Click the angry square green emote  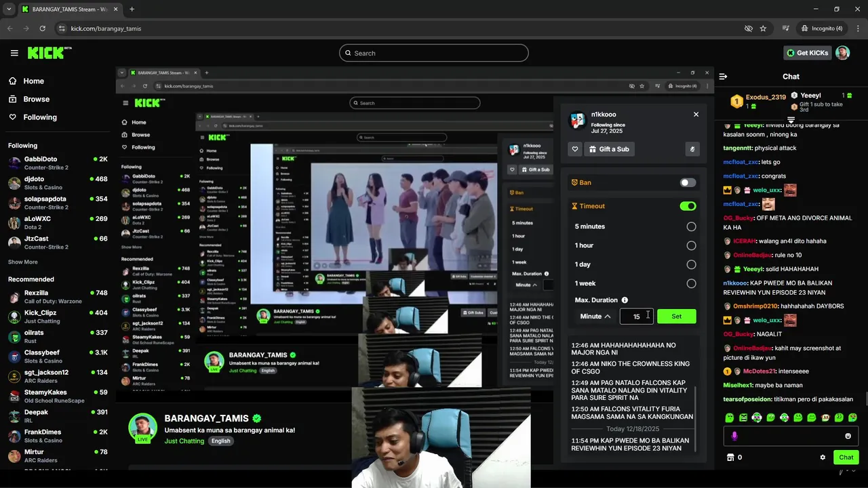743,418
